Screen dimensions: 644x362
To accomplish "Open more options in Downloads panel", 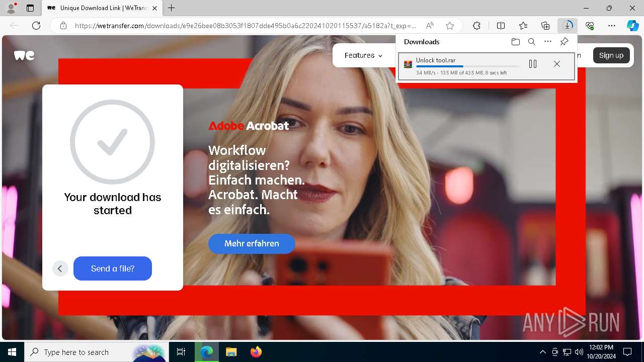I will tap(548, 42).
